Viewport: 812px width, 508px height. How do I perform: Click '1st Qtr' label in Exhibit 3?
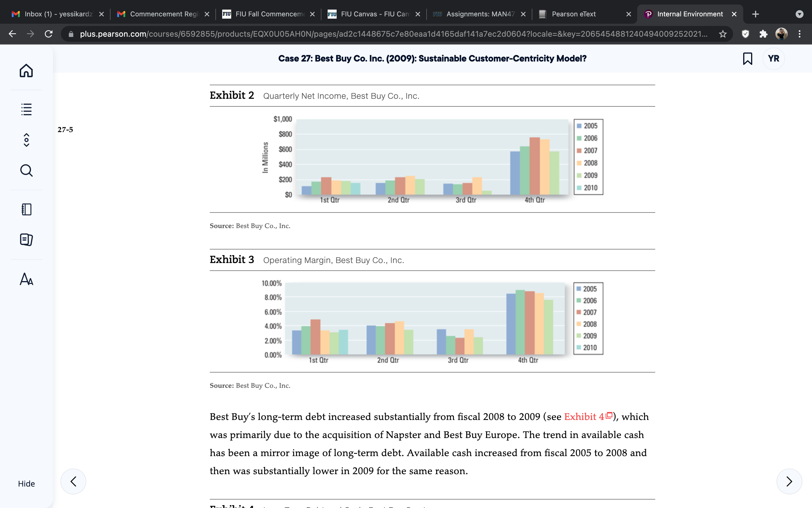click(318, 360)
